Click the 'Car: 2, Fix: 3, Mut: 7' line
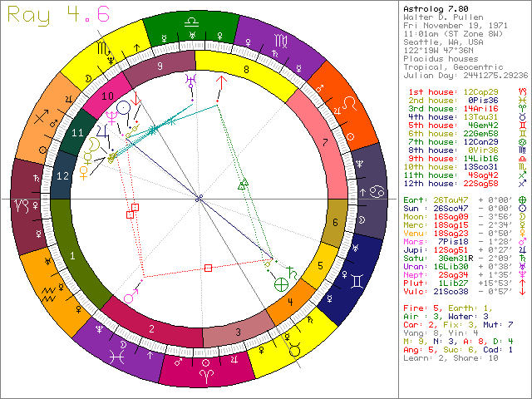This screenshot has height=399, width=532. 458,325
